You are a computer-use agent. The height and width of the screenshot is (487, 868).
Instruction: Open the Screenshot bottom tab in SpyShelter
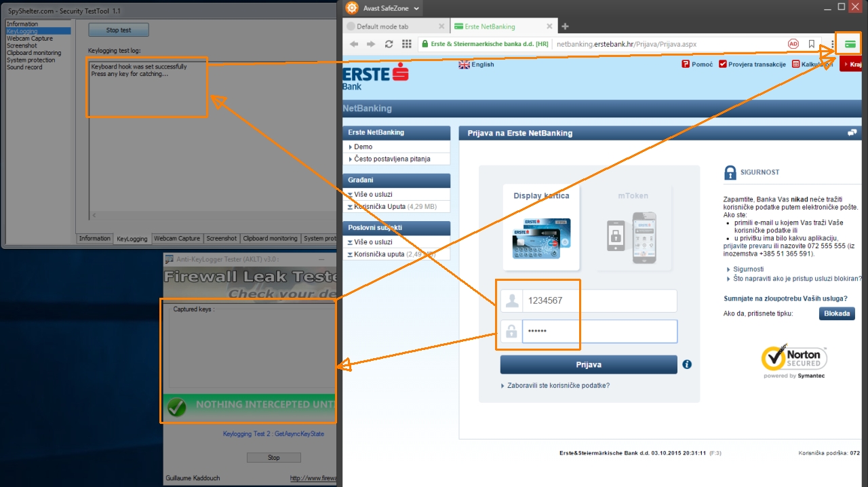pos(222,238)
